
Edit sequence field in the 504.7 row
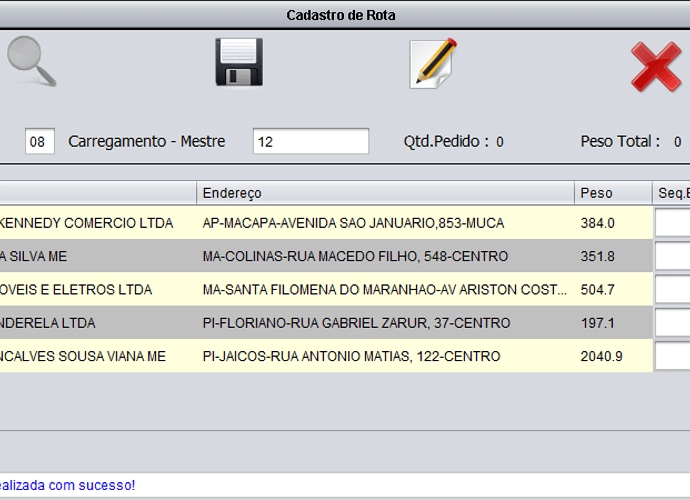click(x=672, y=289)
